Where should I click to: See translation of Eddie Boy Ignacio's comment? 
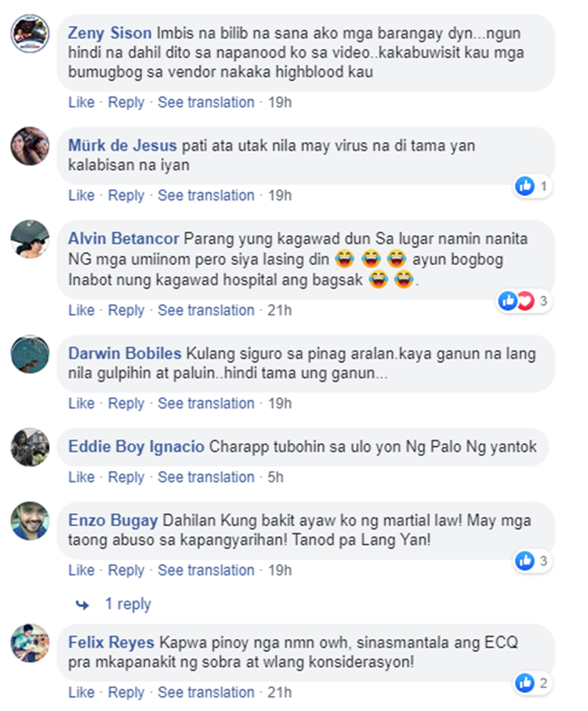[x=206, y=477]
